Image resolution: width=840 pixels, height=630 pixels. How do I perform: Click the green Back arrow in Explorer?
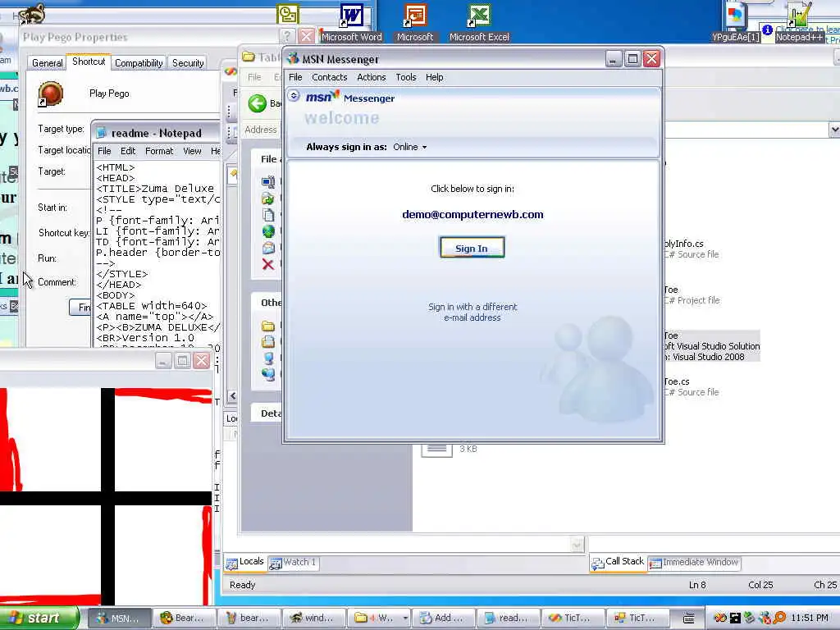pyautogui.click(x=257, y=103)
